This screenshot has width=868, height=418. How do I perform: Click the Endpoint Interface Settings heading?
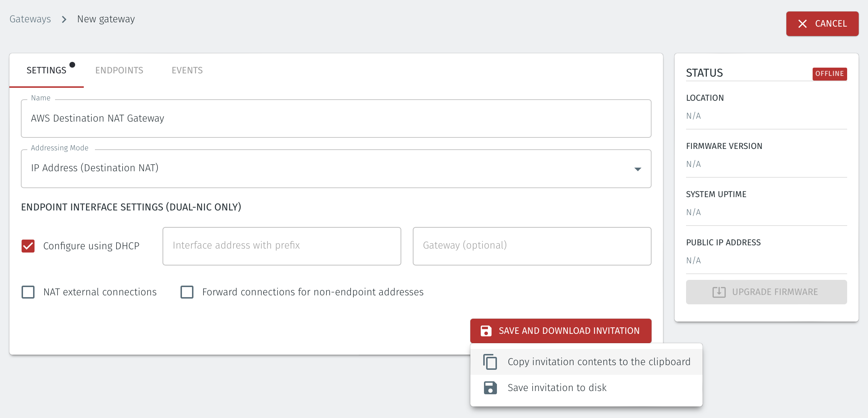[131, 207]
